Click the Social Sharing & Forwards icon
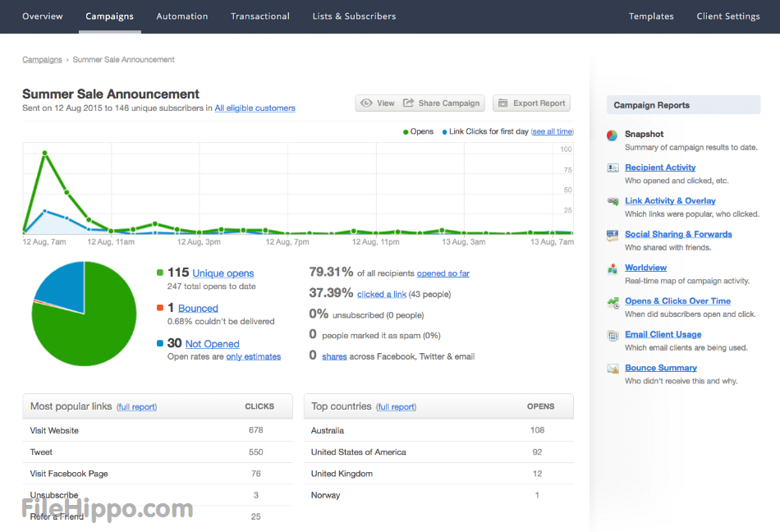The height and width of the screenshot is (532, 780). pyautogui.click(x=613, y=235)
